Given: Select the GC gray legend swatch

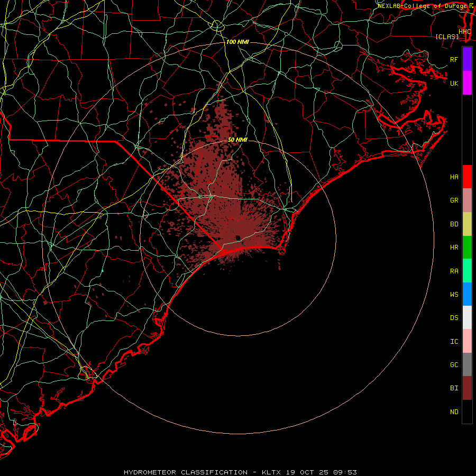Looking at the screenshot, I should [x=467, y=364].
